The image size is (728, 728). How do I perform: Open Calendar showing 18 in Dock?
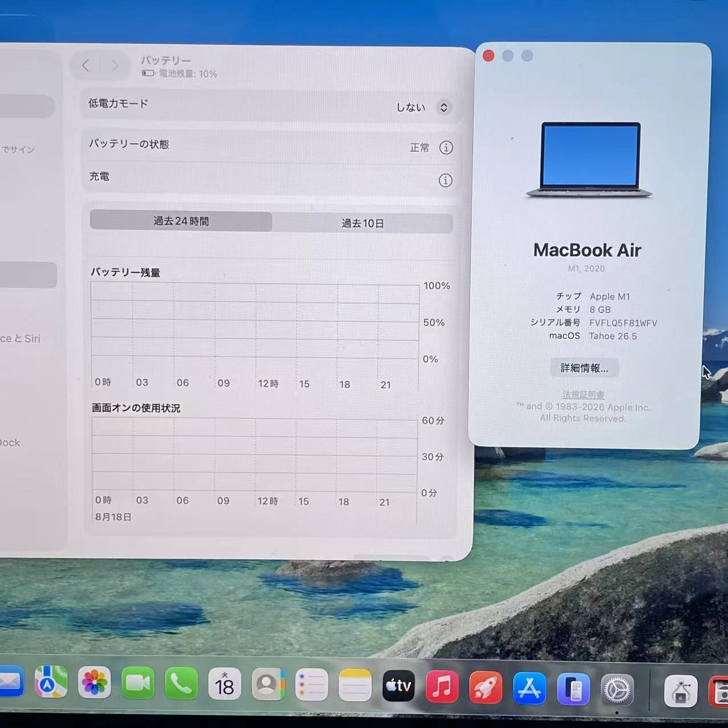[x=224, y=684]
